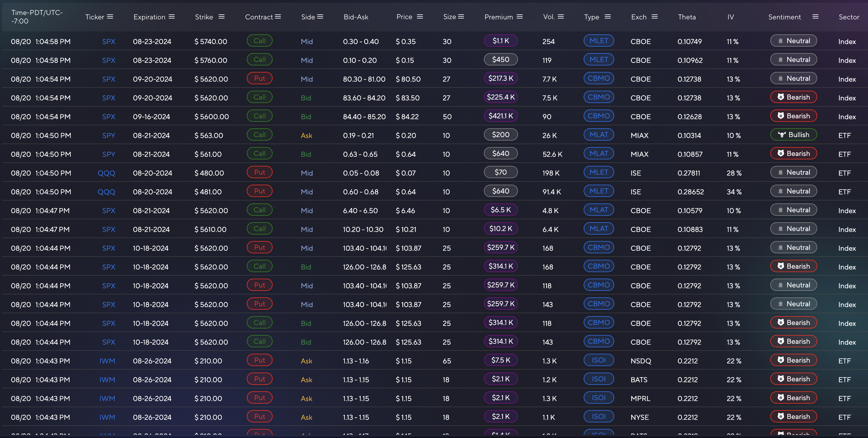This screenshot has height=438, width=868.
Task: Click the MLET type badge in the first row
Action: [598, 41]
